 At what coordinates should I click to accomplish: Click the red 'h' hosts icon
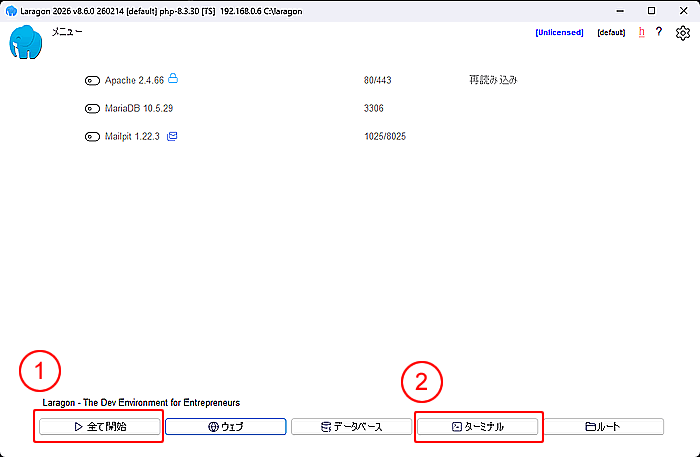(641, 32)
